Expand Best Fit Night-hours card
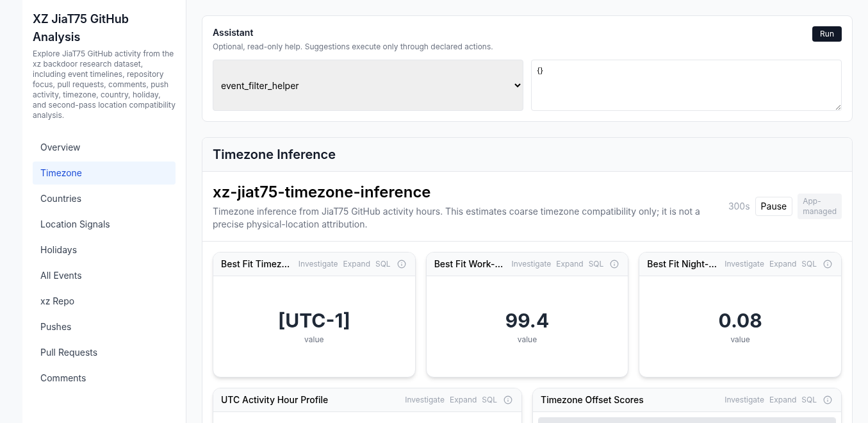 [783, 264]
